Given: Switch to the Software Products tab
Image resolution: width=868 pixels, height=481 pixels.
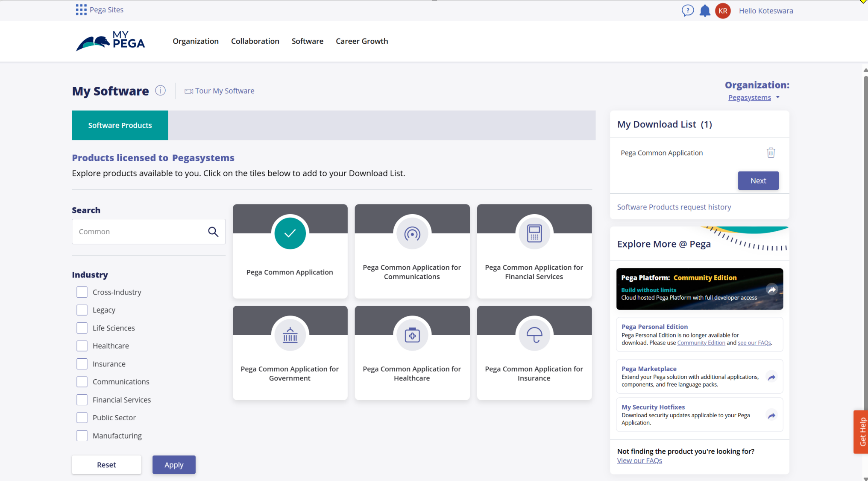Looking at the screenshot, I should pos(120,125).
